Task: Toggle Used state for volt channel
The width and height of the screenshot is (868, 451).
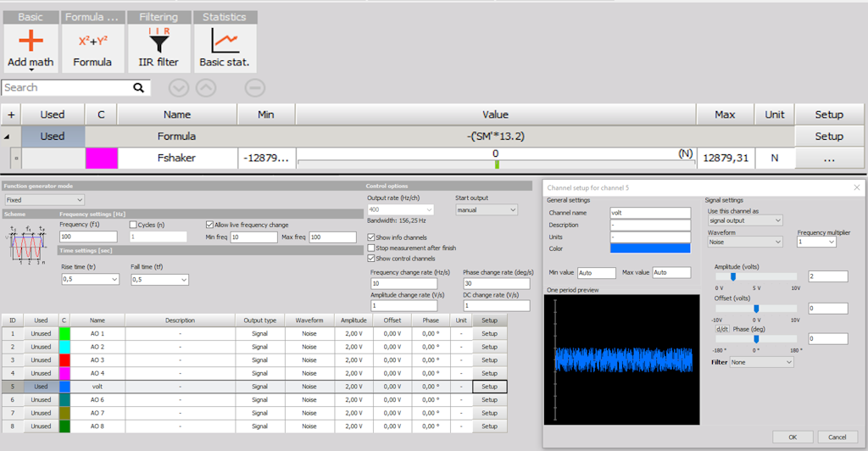Action: (x=41, y=387)
